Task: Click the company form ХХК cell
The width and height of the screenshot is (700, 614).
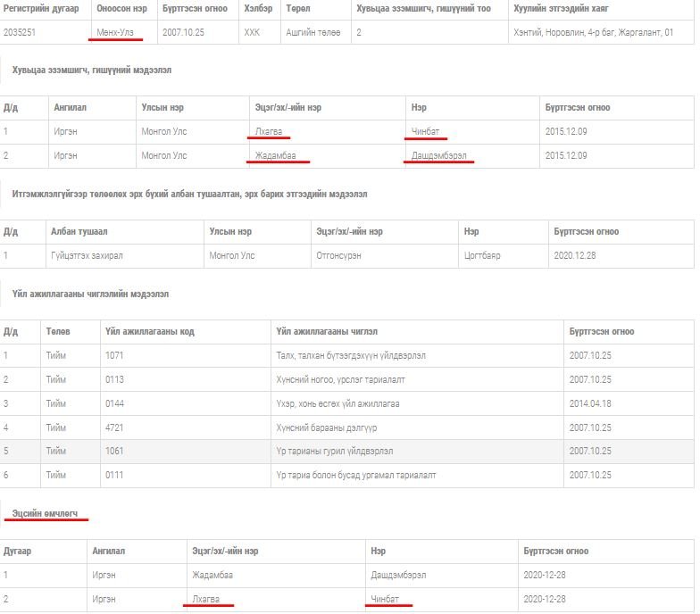Action: point(253,32)
